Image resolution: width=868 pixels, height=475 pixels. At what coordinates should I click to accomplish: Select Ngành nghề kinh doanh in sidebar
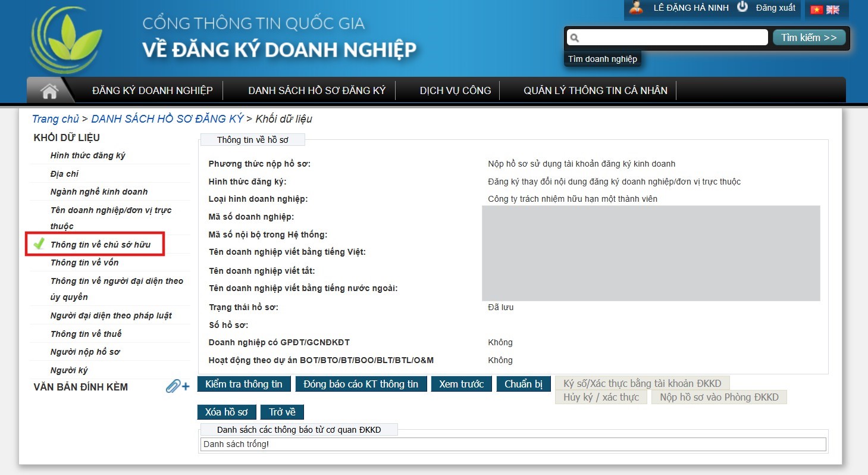click(x=99, y=192)
